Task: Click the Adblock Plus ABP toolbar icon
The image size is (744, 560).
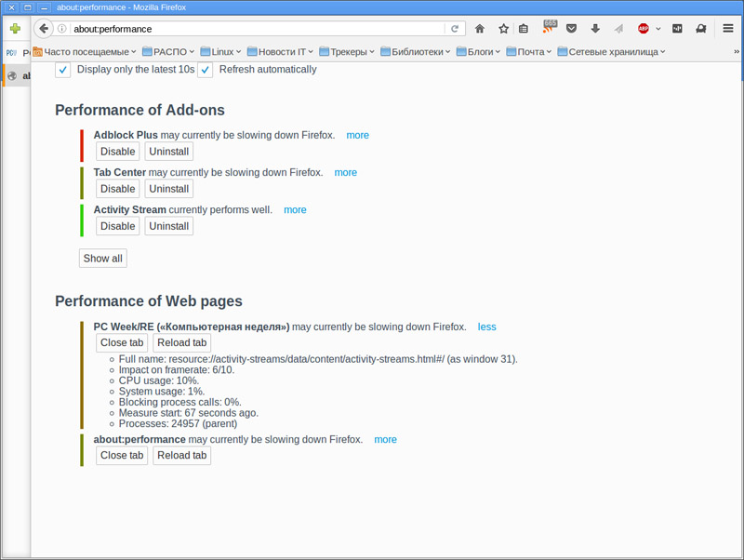Action: click(x=643, y=29)
